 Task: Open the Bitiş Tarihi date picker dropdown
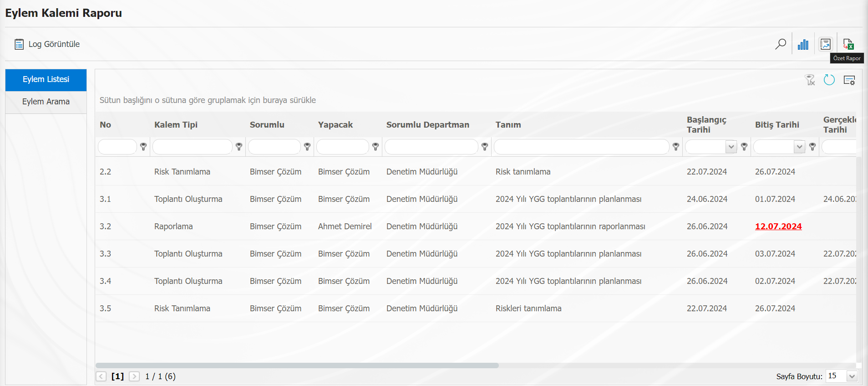(799, 147)
